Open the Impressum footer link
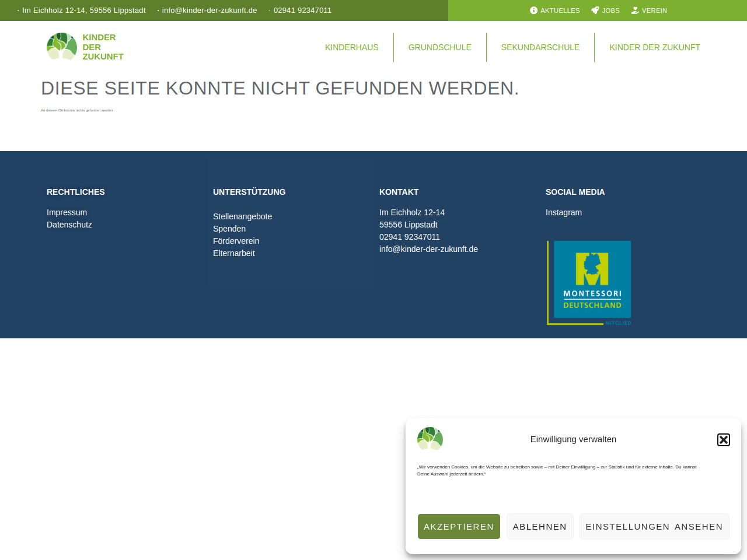The image size is (747, 560). click(x=67, y=212)
